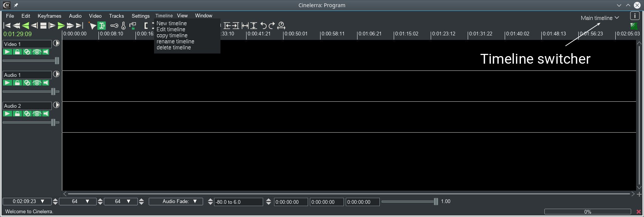Toggle the lock icon on Audio 1 track
The image size is (644, 217).
click(x=17, y=83)
